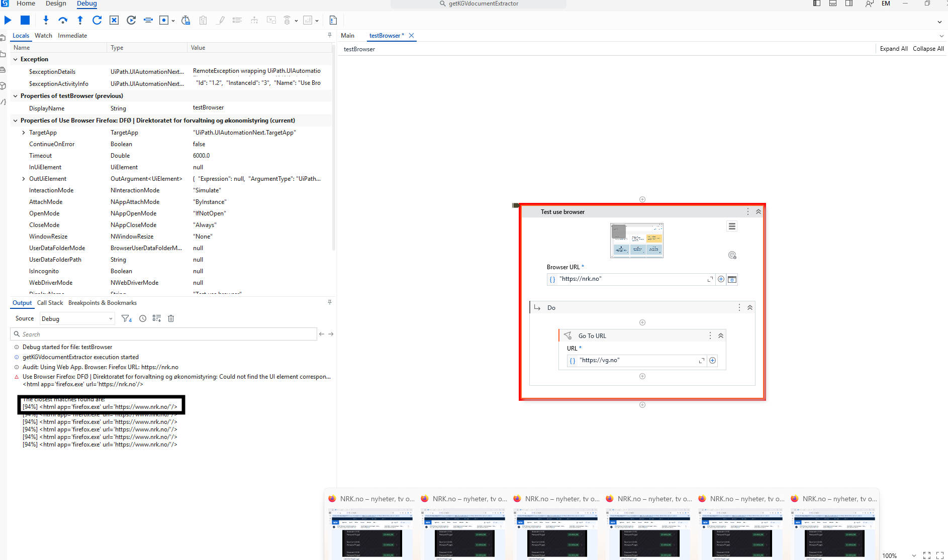This screenshot has height=560, width=948.
Task: Click Expand All in designer
Action: click(x=894, y=49)
